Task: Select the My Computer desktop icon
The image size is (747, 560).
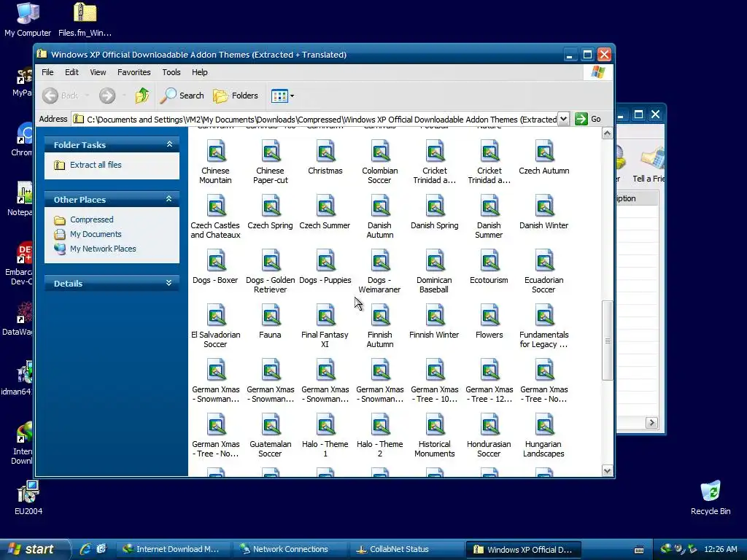Action: (28, 20)
